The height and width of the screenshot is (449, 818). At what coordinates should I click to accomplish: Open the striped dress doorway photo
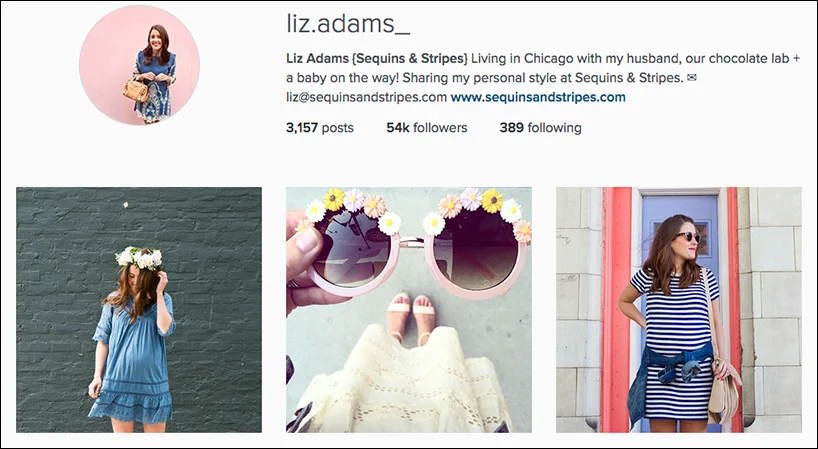(x=679, y=310)
